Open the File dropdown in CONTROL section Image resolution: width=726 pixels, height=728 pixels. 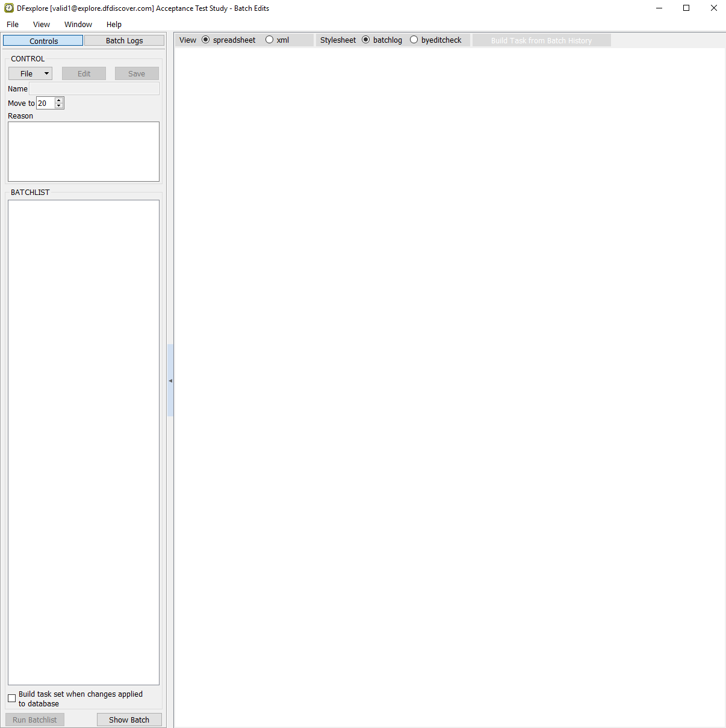(x=30, y=73)
